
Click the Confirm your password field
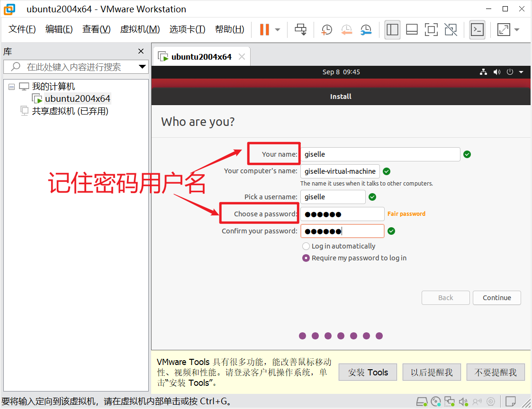(x=343, y=231)
